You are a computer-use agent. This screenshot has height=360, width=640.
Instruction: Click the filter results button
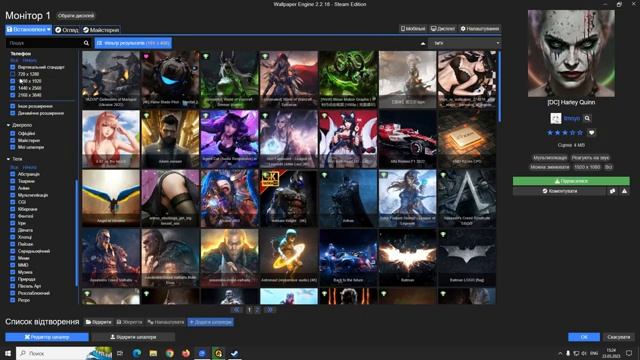pyautogui.click(x=133, y=43)
